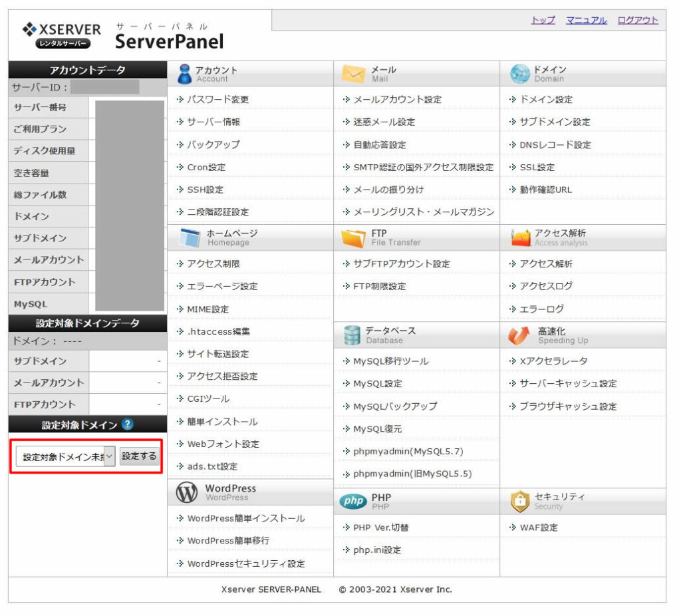The width and height of the screenshot is (681, 616).
Task: Open Cron設定
Action: 206,167
